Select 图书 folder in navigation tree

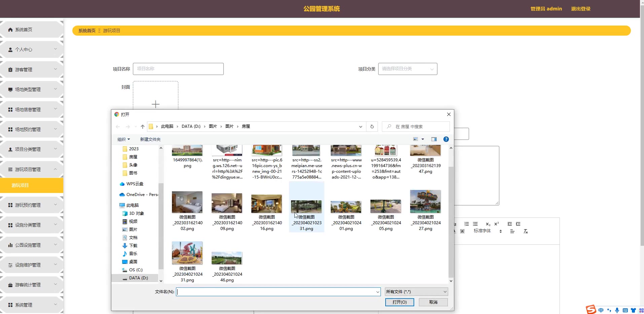click(133, 173)
